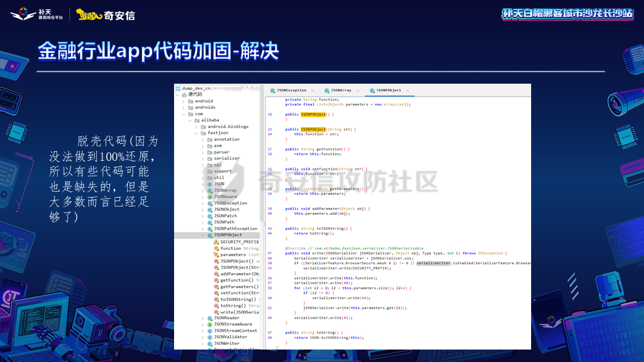The height and width of the screenshot is (362, 644).
Task: Close the JSONPObject tab
Action: 408,90
